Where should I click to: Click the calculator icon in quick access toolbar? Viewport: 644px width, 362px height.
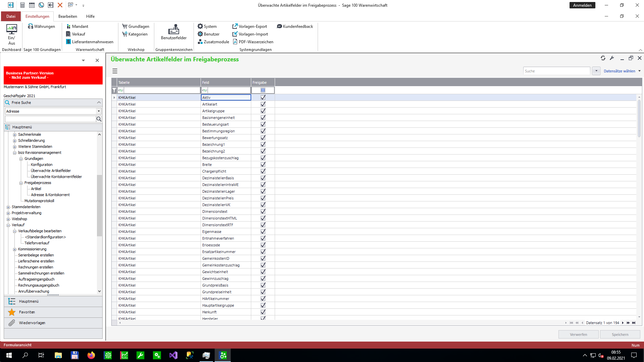(x=22, y=5)
